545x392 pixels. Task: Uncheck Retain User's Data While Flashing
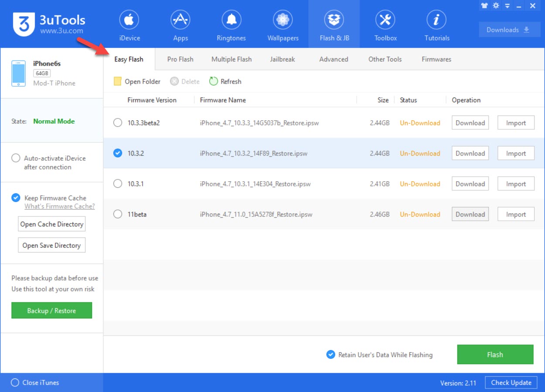coord(331,355)
